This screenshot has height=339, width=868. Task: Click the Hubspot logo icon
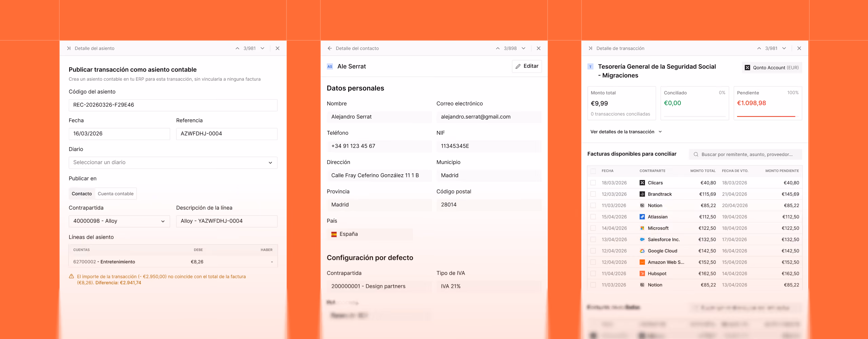(x=642, y=274)
